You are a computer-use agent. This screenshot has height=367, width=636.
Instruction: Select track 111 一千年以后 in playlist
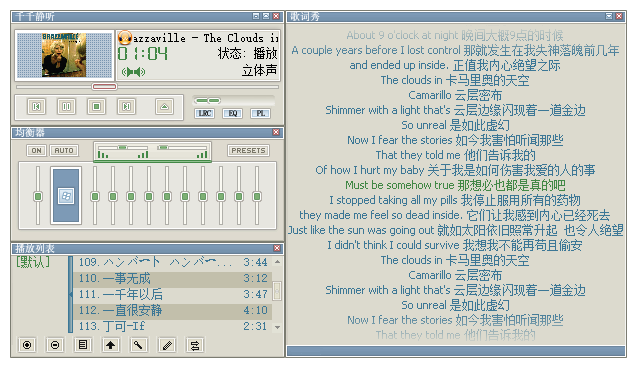pyautogui.click(x=173, y=294)
